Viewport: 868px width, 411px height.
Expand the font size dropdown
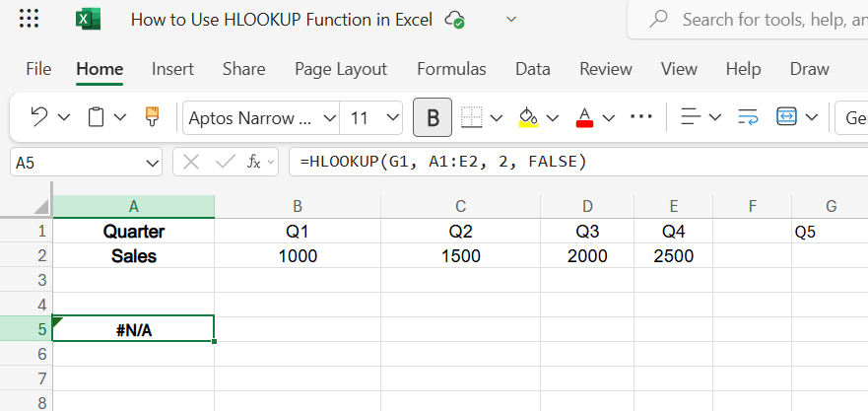(393, 118)
